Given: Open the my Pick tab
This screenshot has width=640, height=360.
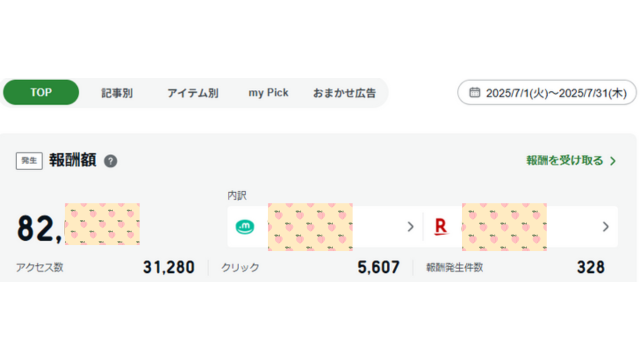Looking at the screenshot, I should (x=269, y=93).
